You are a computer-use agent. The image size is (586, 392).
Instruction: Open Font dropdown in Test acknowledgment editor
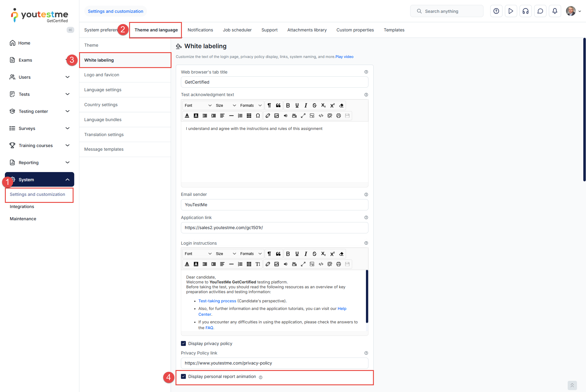(198, 106)
